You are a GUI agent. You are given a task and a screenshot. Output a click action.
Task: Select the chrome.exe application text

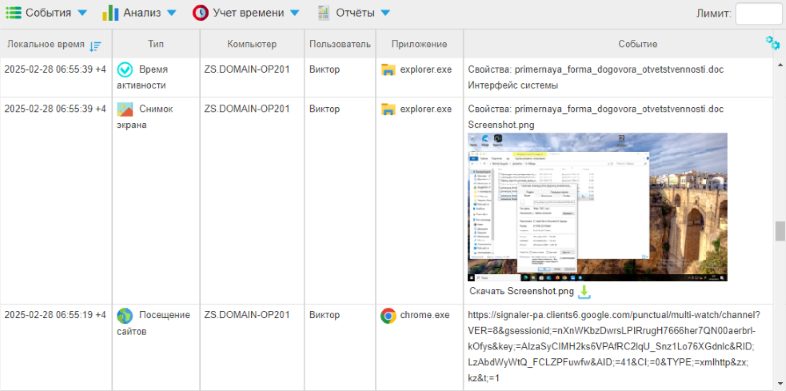click(x=425, y=315)
